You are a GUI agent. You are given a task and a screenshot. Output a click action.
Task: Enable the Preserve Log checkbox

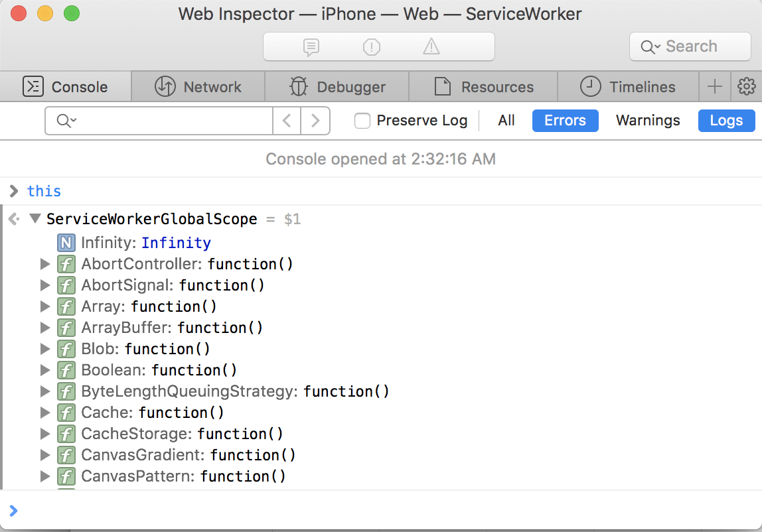[x=362, y=121]
